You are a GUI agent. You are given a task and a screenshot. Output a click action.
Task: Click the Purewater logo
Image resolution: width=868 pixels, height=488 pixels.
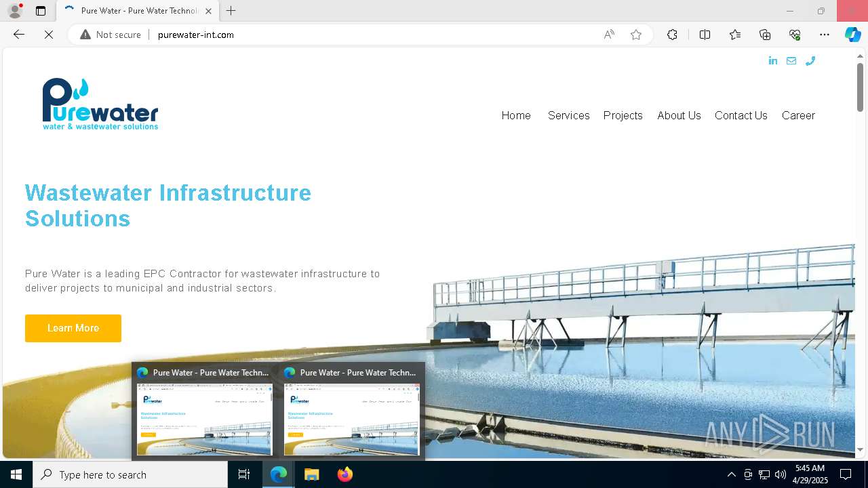[100, 104]
